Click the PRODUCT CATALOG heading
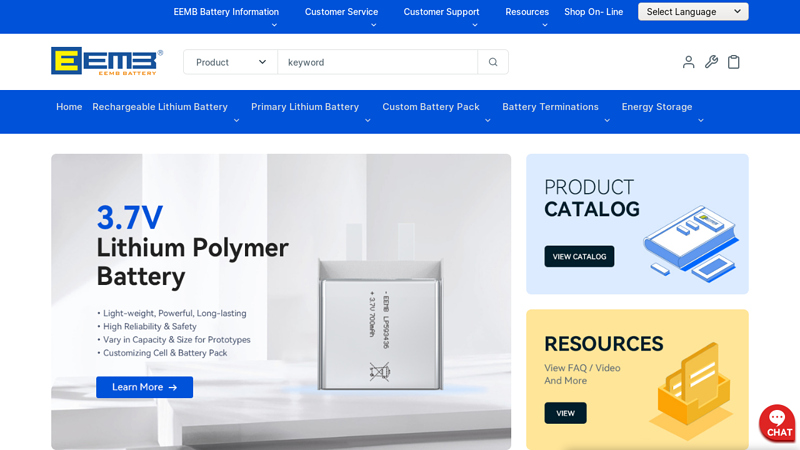 pos(592,198)
